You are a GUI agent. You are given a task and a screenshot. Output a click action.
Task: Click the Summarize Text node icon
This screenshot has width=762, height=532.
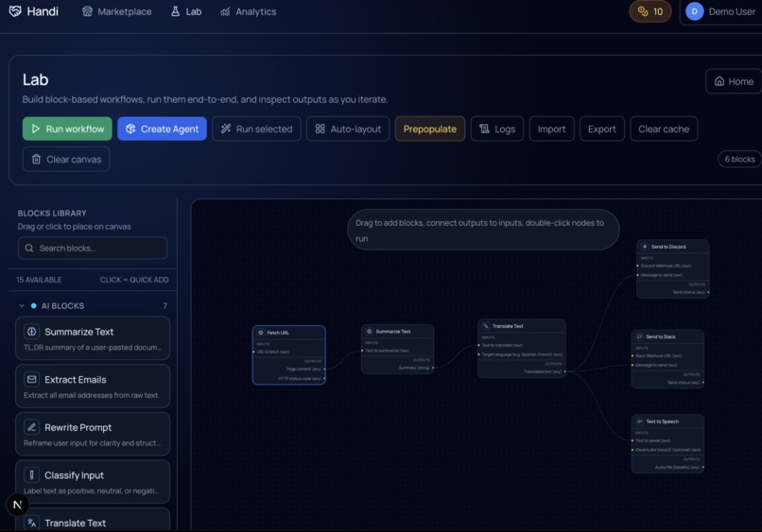click(x=370, y=332)
